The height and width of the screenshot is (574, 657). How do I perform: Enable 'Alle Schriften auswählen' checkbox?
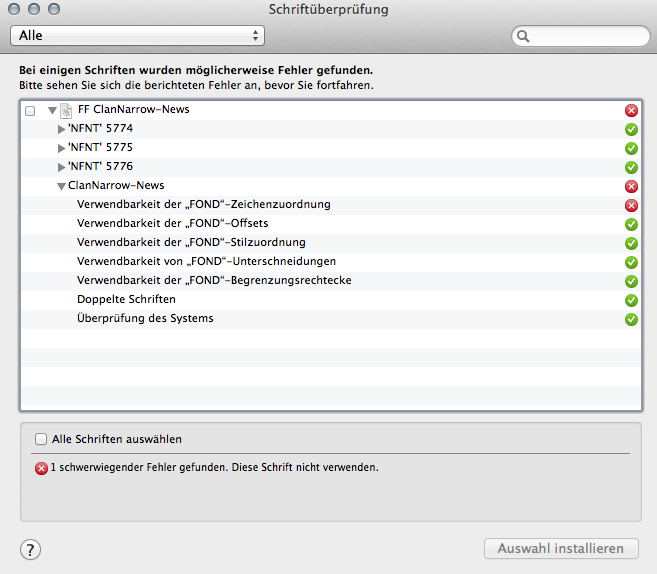click(x=41, y=439)
